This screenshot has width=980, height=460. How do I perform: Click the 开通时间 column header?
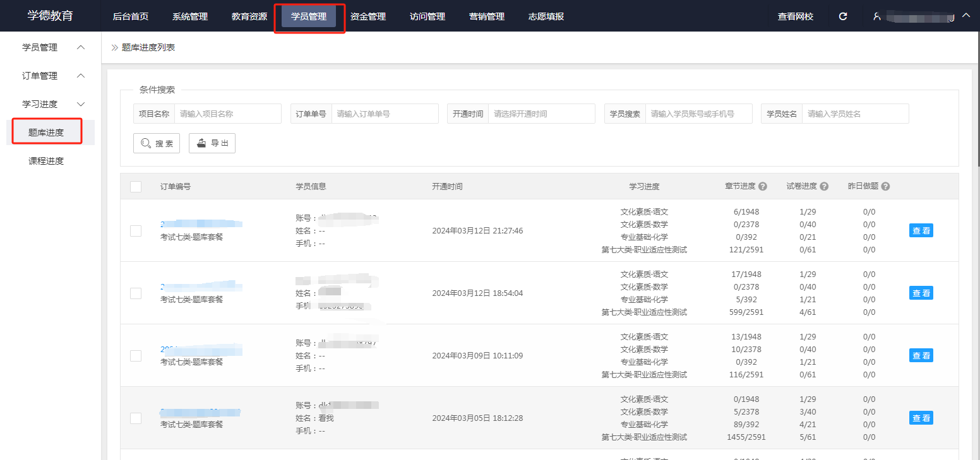point(447,187)
